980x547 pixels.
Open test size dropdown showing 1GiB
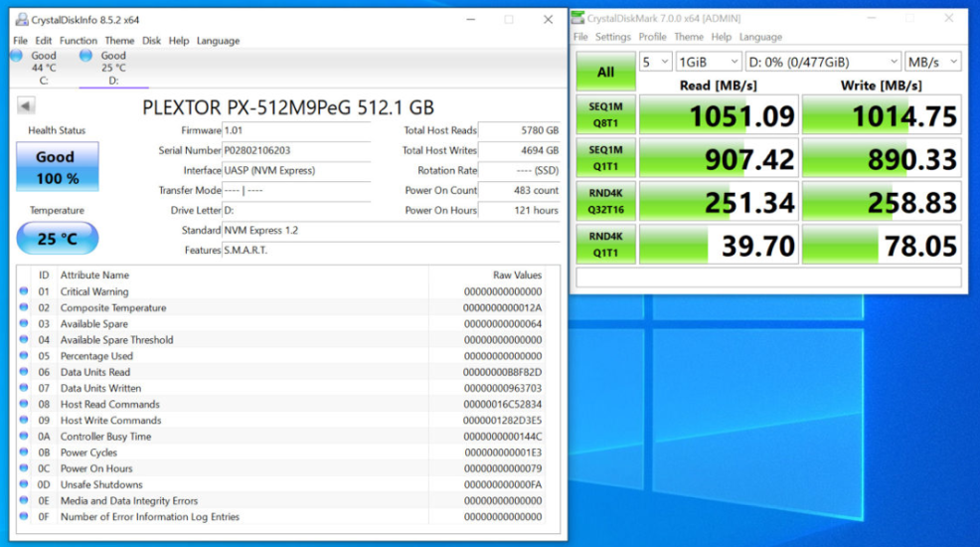pos(708,62)
